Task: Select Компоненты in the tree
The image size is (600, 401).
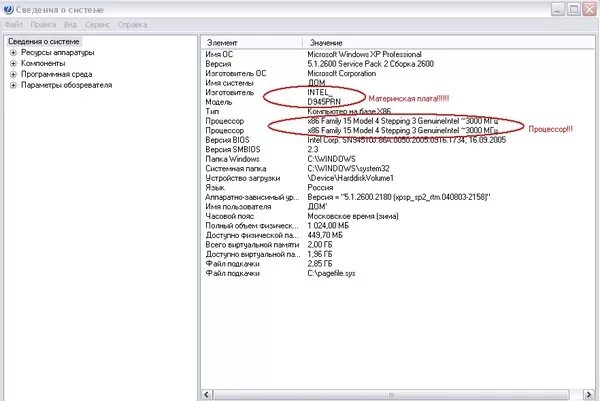Action: tap(43, 63)
